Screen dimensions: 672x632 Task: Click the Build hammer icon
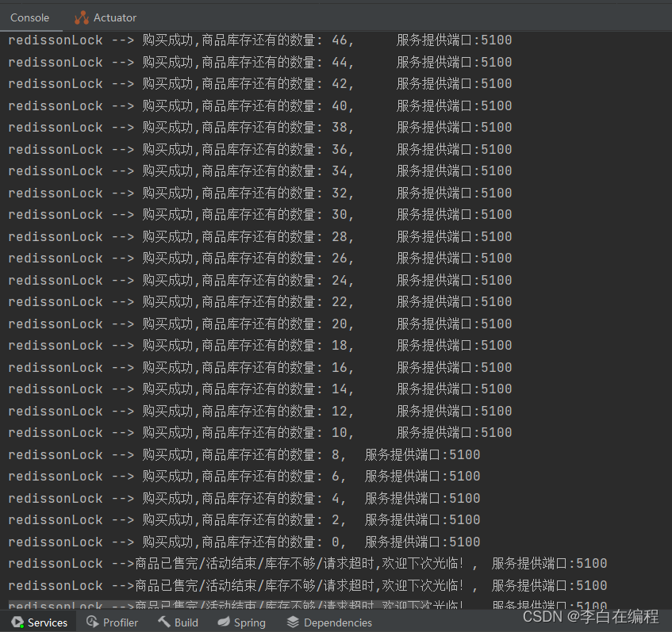click(x=163, y=622)
